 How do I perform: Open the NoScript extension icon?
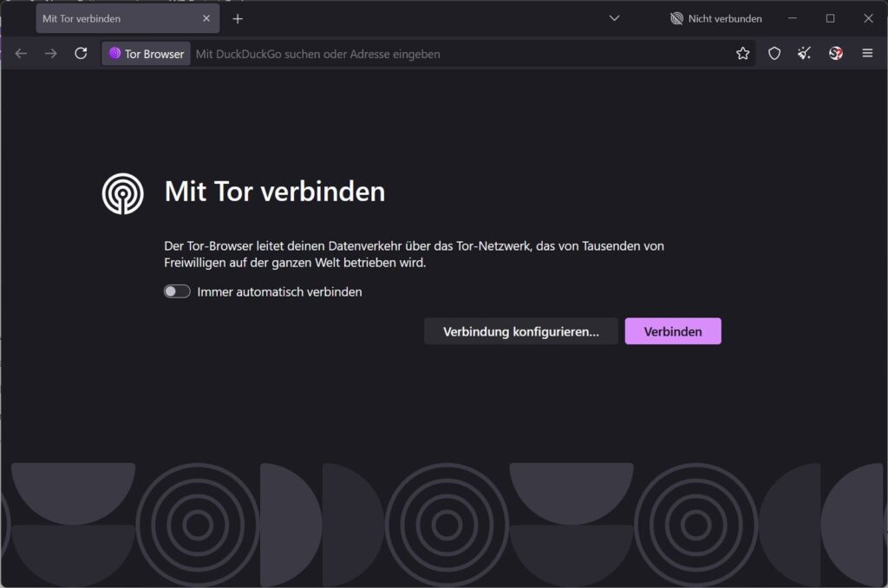pyautogui.click(x=835, y=53)
